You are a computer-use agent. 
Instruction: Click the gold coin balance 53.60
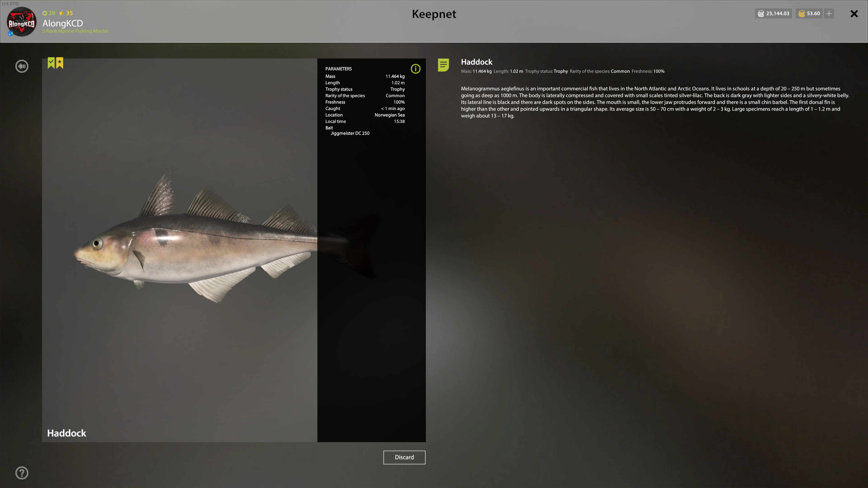coord(809,14)
